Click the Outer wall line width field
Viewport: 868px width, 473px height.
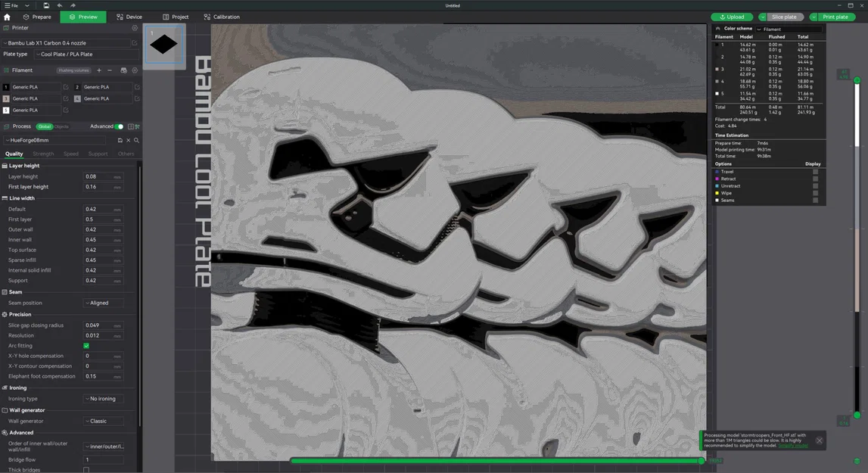(x=103, y=230)
